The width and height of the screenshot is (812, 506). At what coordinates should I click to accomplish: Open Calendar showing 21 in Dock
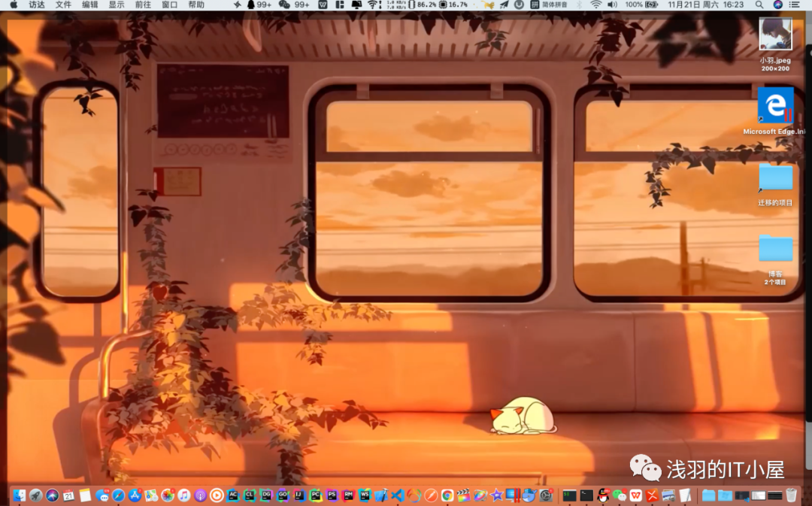pyautogui.click(x=68, y=495)
